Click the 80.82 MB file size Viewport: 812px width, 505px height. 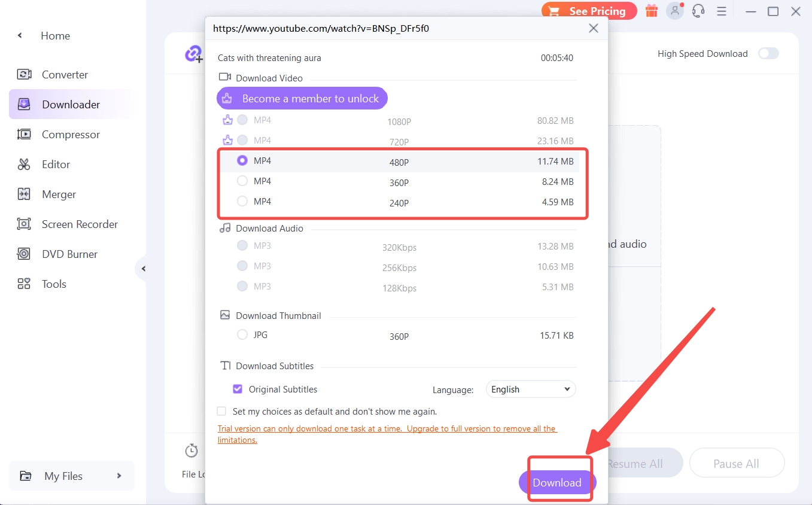pyautogui.click(x=555, y=120)
